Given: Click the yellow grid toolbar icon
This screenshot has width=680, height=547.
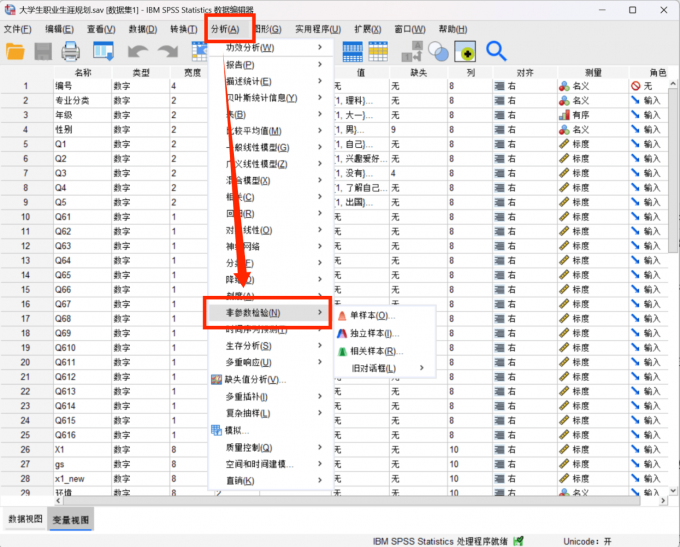Looking at the screenshot, I should 378,52.
